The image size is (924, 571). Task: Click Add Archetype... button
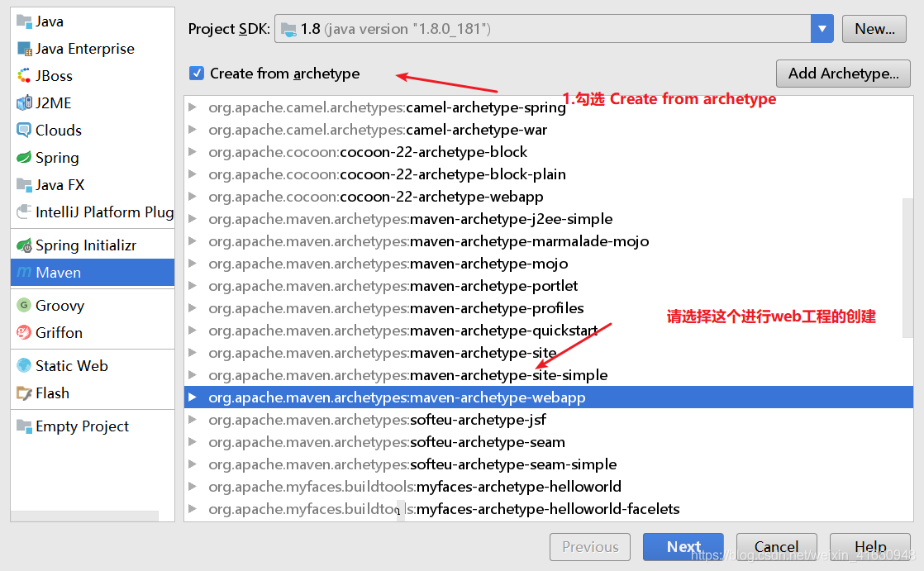pyautogui.click(x=843, y=74)
